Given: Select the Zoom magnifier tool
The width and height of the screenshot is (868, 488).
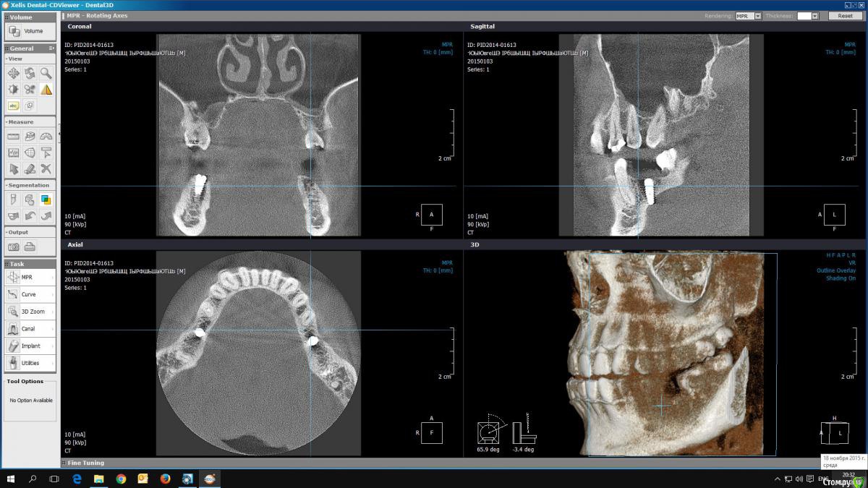Looking at the screenshot, I should [x=46, y=73].
